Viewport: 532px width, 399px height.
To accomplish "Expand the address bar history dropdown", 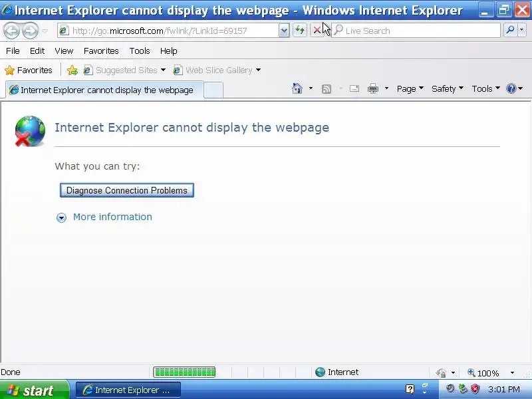I will [x=284, y=31].
